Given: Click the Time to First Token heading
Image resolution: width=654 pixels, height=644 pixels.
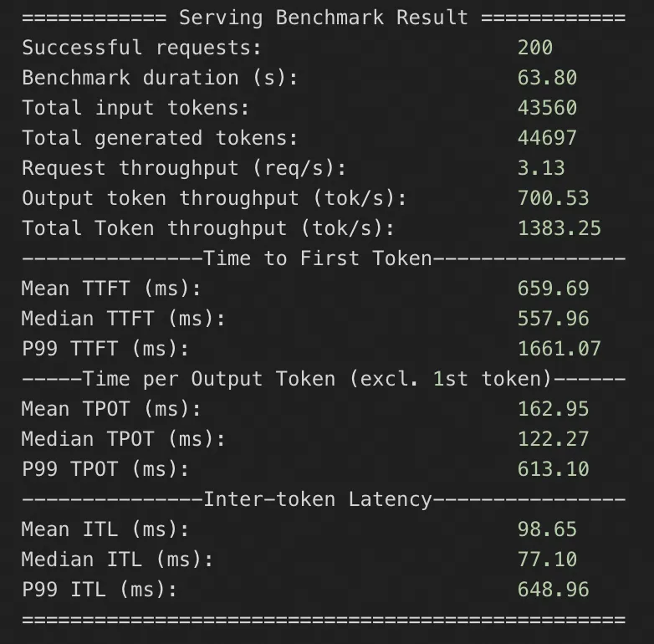Looking at the screenshot, I should 318,258.
